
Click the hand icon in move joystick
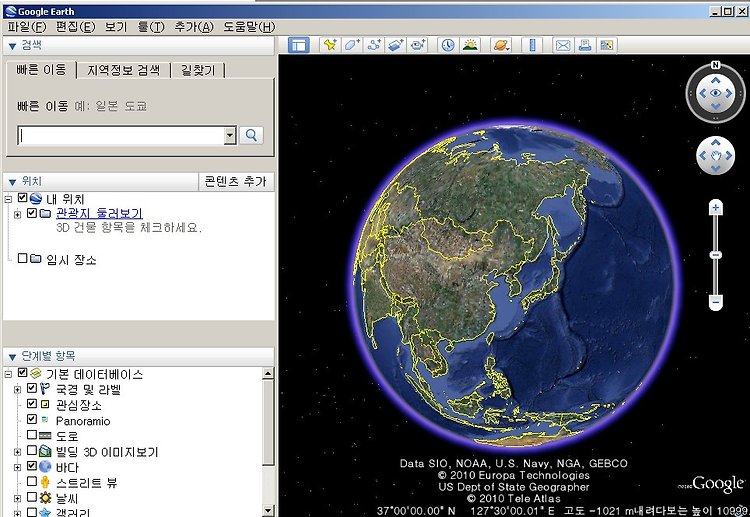tap(716, 155)
